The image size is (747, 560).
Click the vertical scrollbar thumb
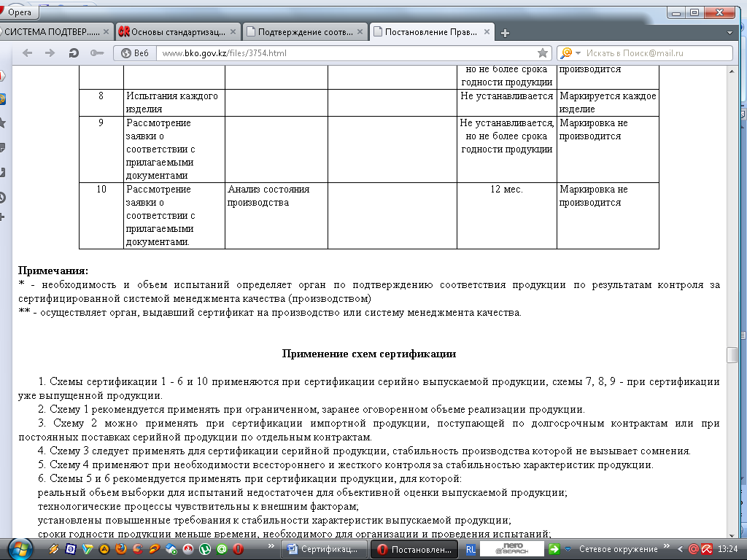tap(732, 355)
